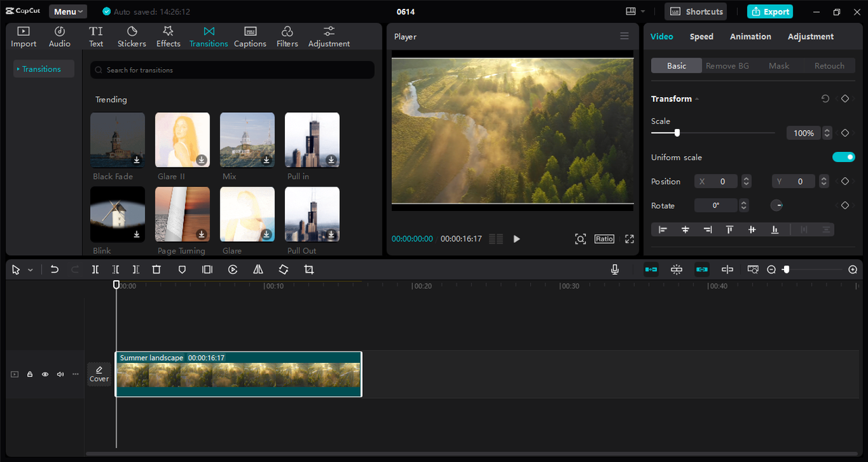
Task: Click the scan preview focus icon
Action: coord(580,239)
